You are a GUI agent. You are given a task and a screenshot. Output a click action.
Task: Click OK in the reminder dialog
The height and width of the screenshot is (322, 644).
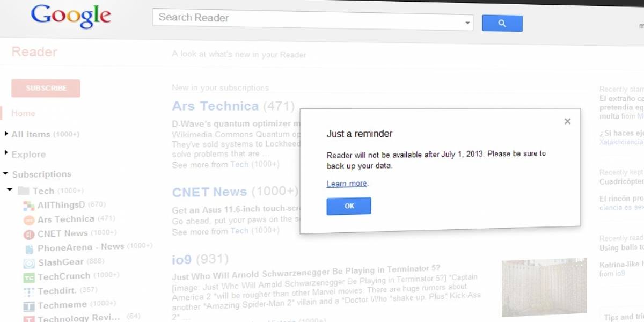pyautogui.click(x=349, y=206)
